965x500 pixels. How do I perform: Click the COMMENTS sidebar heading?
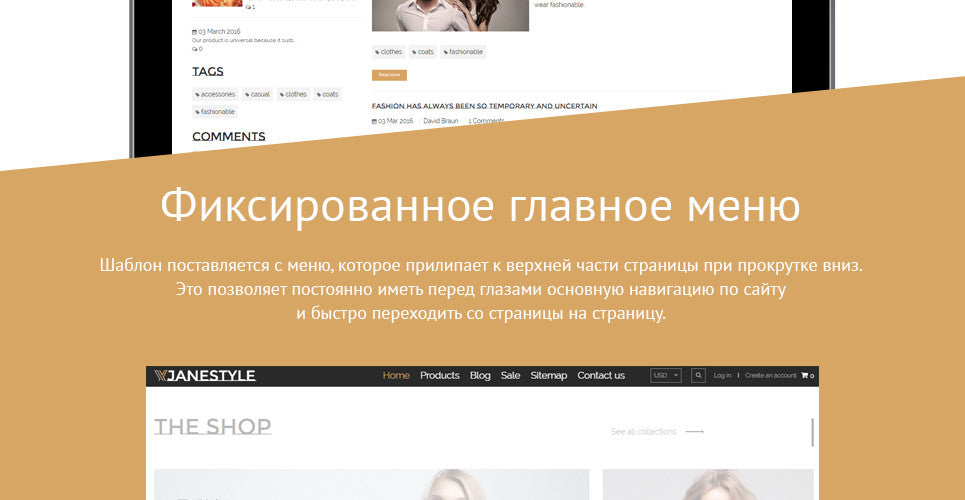point(228,137)
